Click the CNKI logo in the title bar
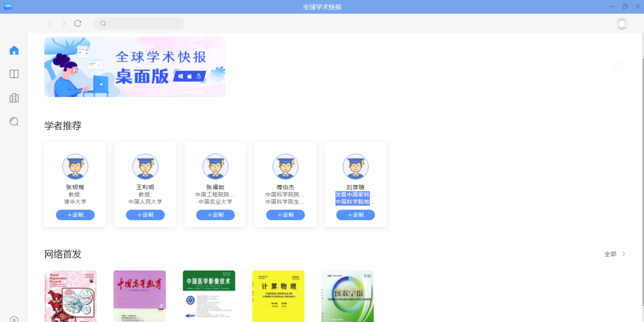The image size is (644, 322). pos(8,6)
